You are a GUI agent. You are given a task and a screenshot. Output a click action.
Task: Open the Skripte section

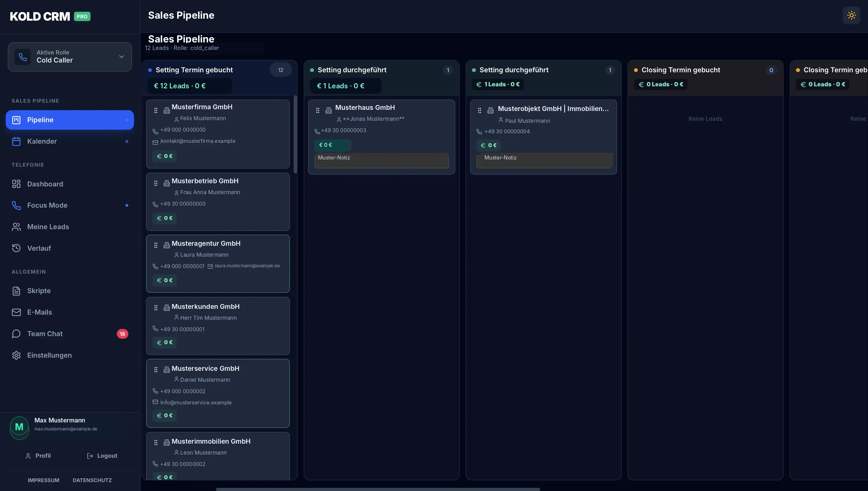70,291
